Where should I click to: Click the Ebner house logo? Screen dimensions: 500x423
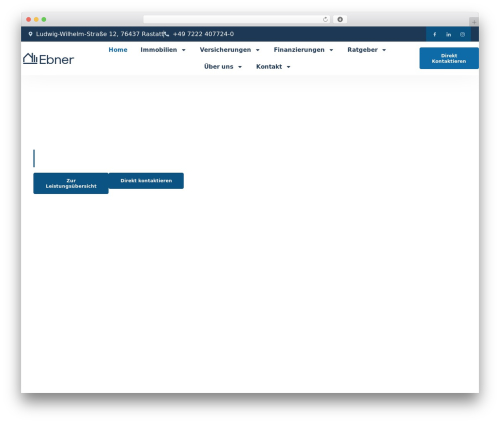(49, 59)
